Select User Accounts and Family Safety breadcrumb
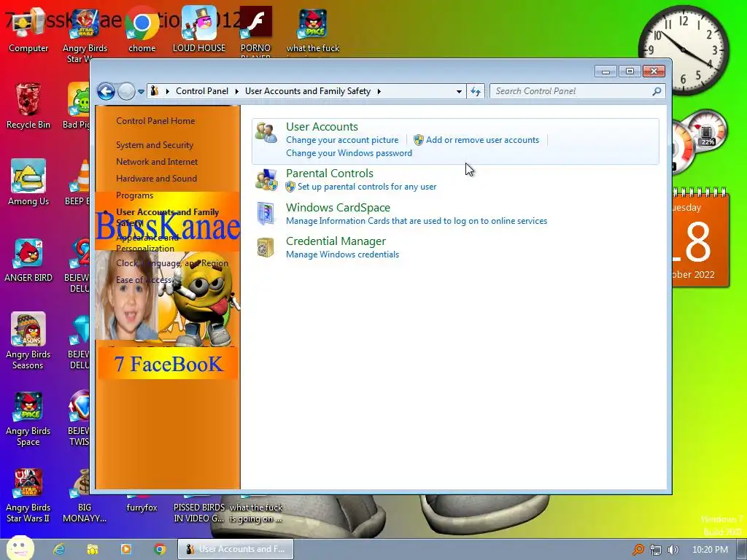Image resolution: width=747 pixels, height=560 pixels. pyautogui.click(x=308, y=91)
